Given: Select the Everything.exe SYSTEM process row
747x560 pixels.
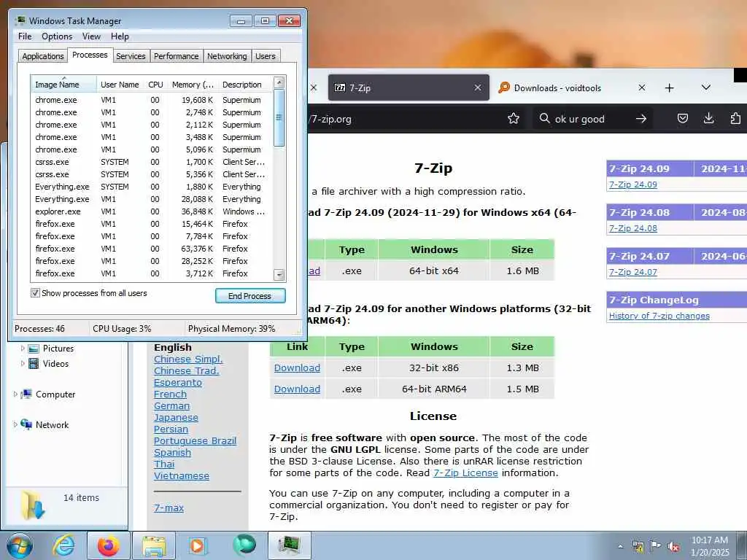Looking at the screenshot, I should [x=152, y=187].
